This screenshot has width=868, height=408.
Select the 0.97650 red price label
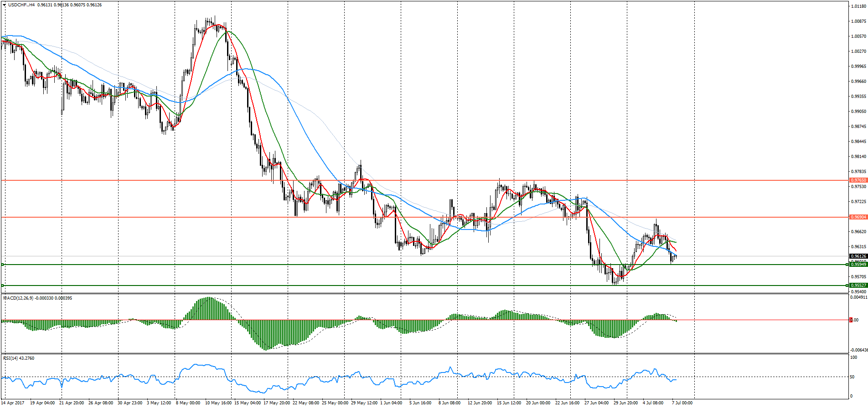[x=858, y=180]
